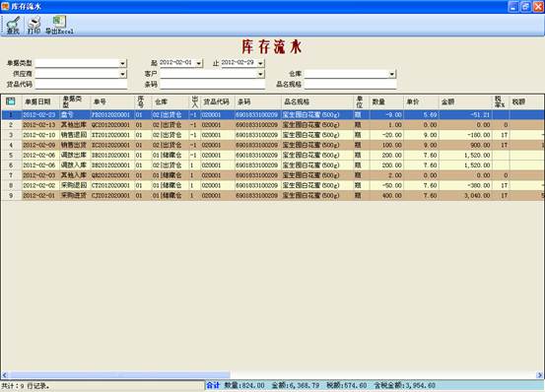Click the 打印 print icon

tap(34, 26)
